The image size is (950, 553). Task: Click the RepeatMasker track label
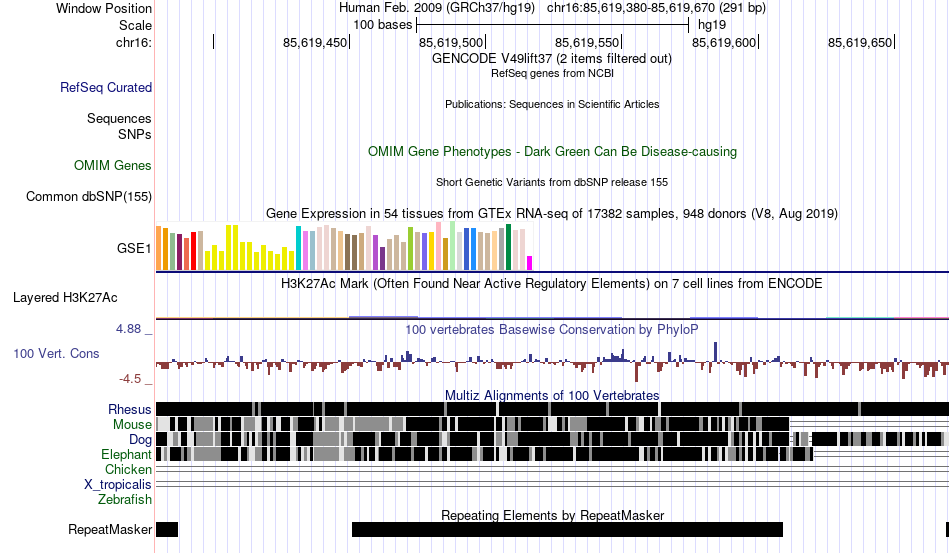pos(110,529)
